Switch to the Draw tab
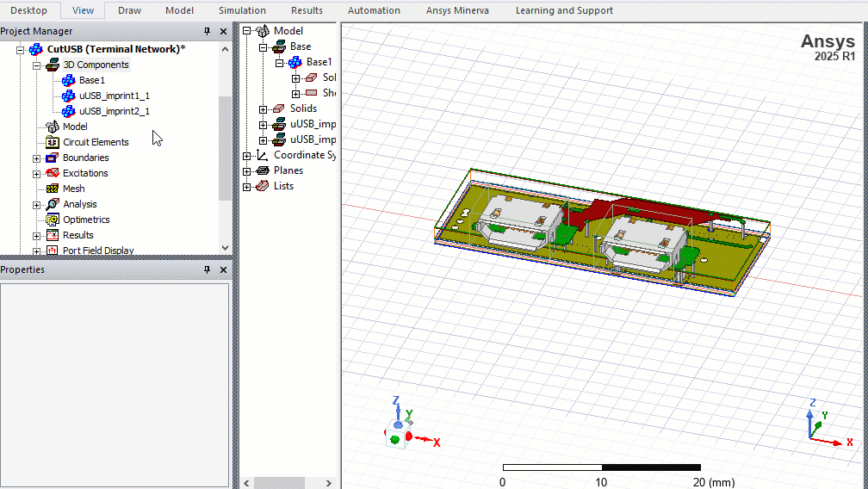Screen dimensions: 868x489 (x=129, y=10)
